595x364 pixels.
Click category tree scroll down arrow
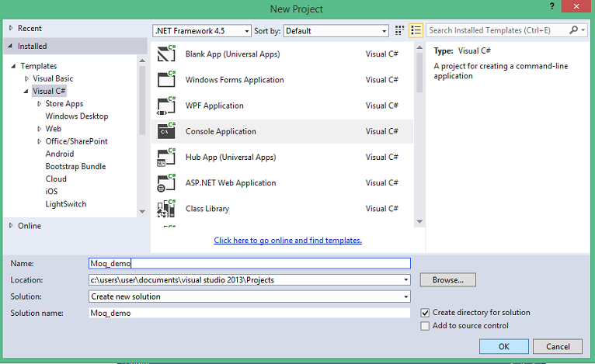[x=142, y=212]
